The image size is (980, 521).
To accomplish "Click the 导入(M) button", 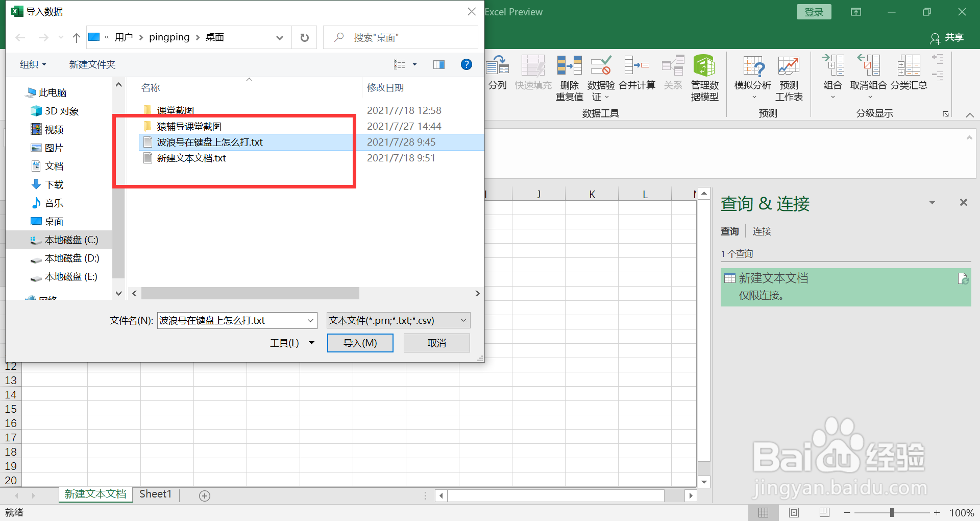I will (x=360, y=343).
